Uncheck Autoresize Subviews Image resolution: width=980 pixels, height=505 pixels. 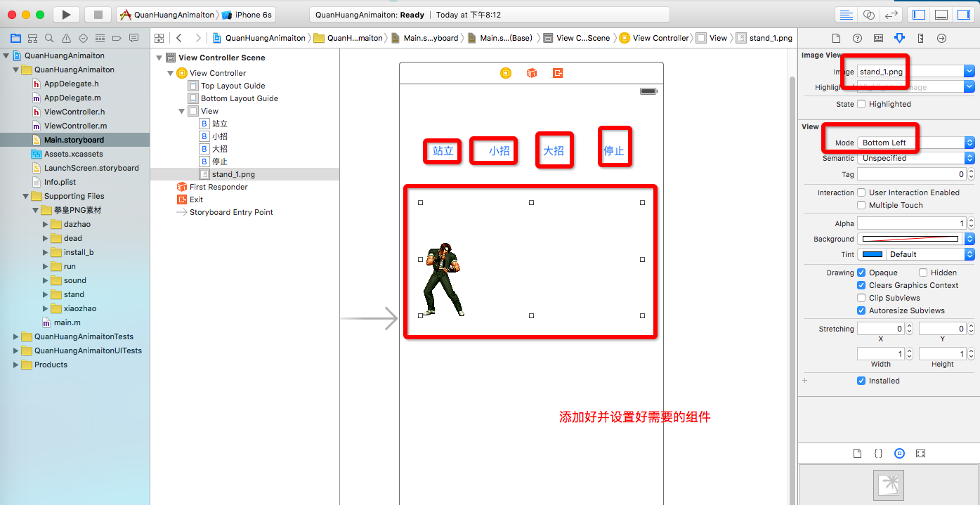(x=861, y=310)
